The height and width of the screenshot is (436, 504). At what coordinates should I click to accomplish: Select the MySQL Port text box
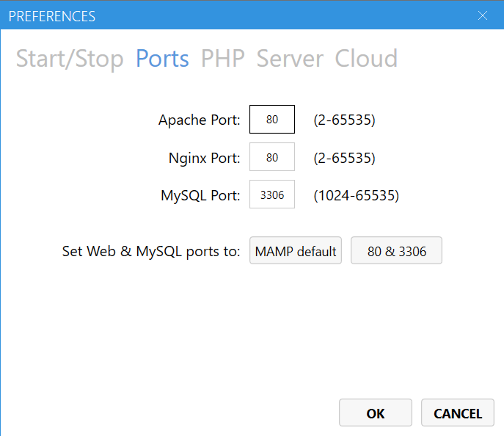272,195
